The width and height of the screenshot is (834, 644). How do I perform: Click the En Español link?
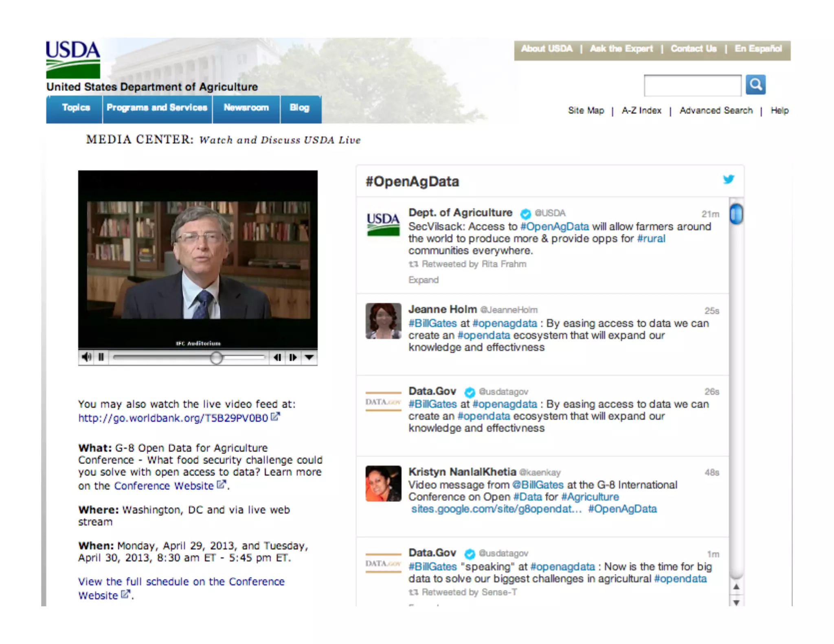tap(758, 49)
